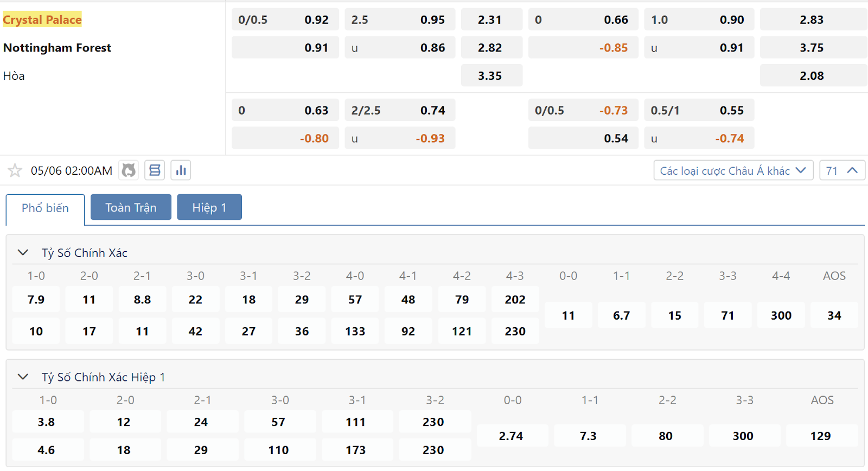Select first-half 3-1 odds 111

[357, 422]
